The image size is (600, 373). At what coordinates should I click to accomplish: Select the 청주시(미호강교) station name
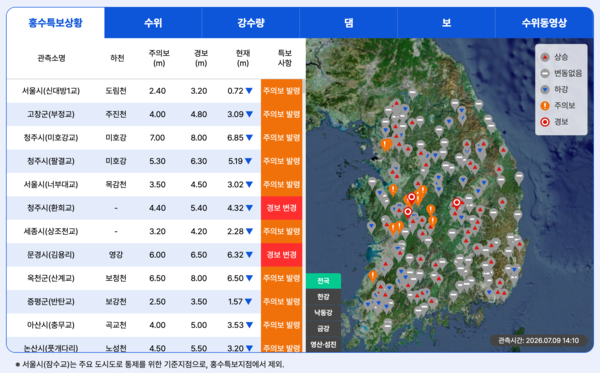pyautogui.click(x=51, y=138)
